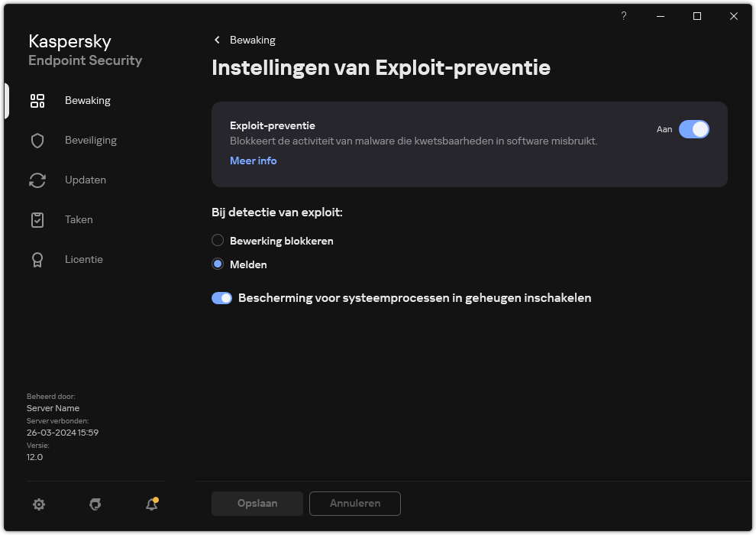Screen dimensions: 756x535
Task: Open Taken via the clipboard icon
Action: pyautogui.click(x=37, y=219)
